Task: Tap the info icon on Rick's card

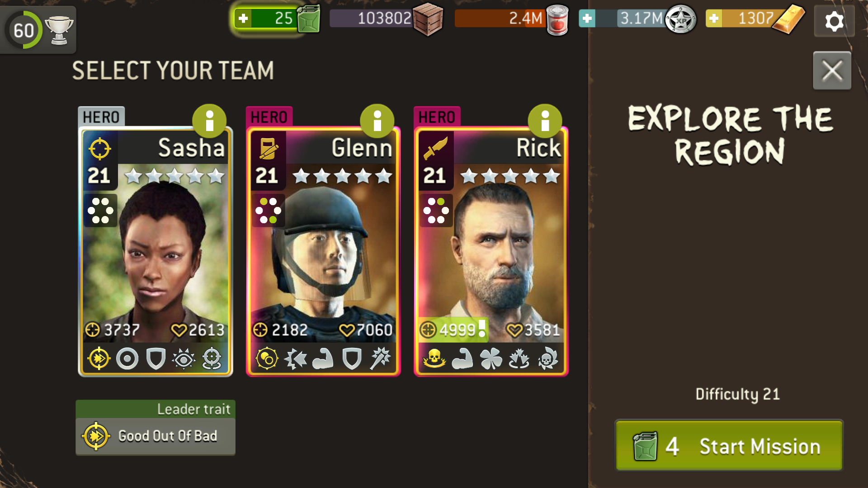Action: pyautogui.click(x=545, y=121)
